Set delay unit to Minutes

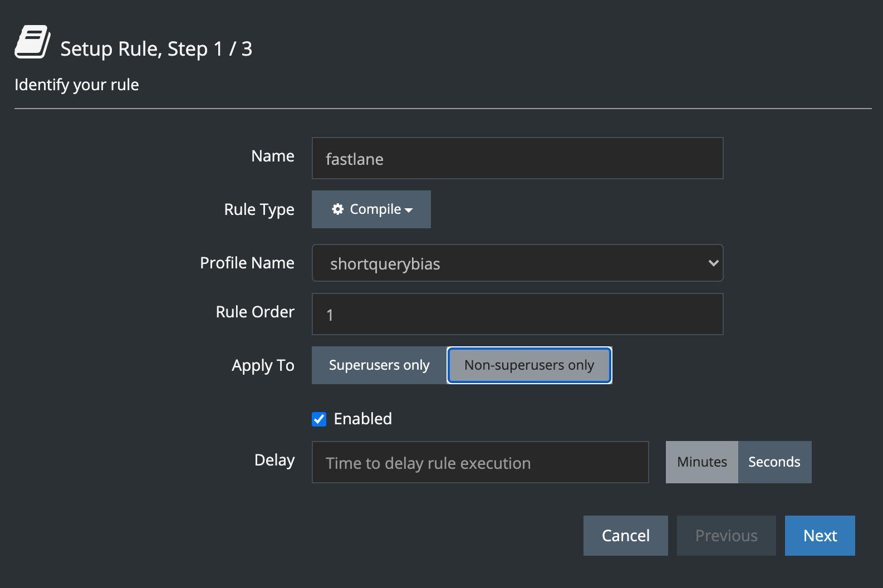[x=702, y=462]
